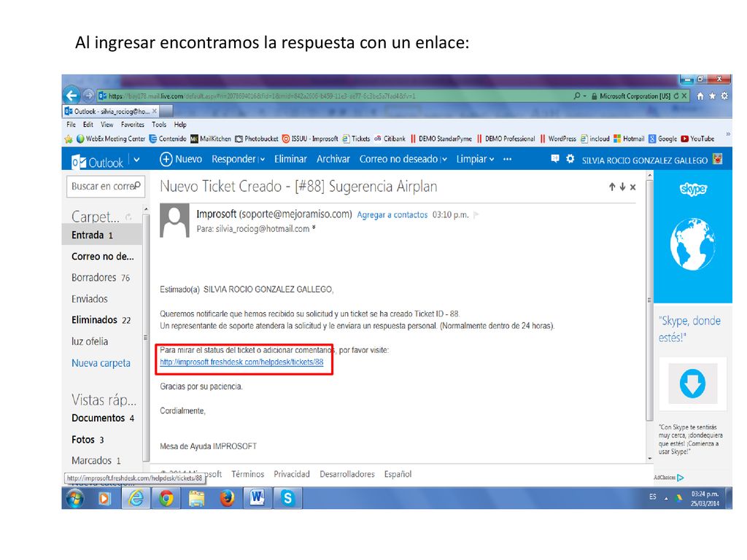The image size is (747, 560).
Task: Expand the Limpiar dropdown
Action: pyautogui.click(x=492, y=160)
